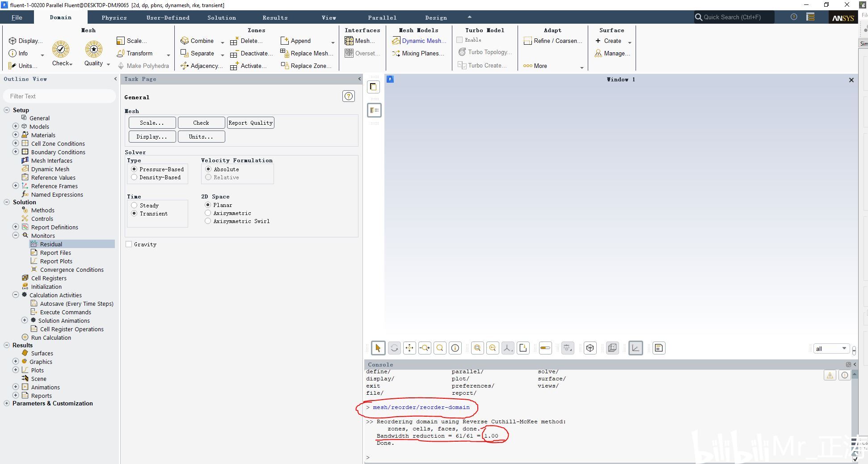
Task: Click the probe info tool icon
Action: coord(455,348)
